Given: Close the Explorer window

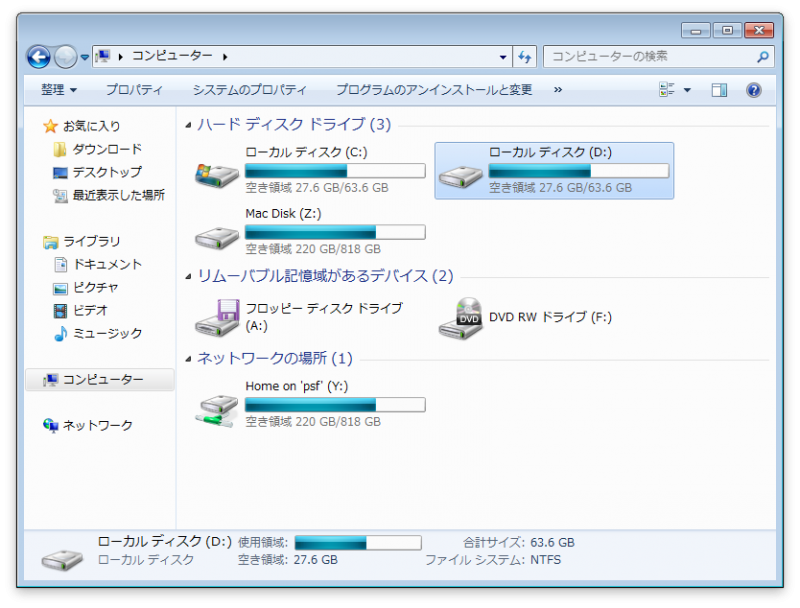Looking at the screenshot, I should (759, 31).
